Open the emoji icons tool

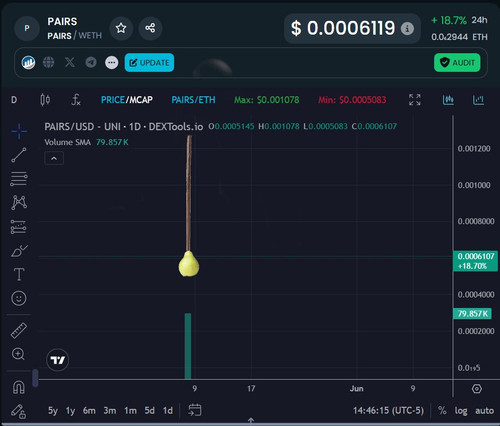pos(19,298)
